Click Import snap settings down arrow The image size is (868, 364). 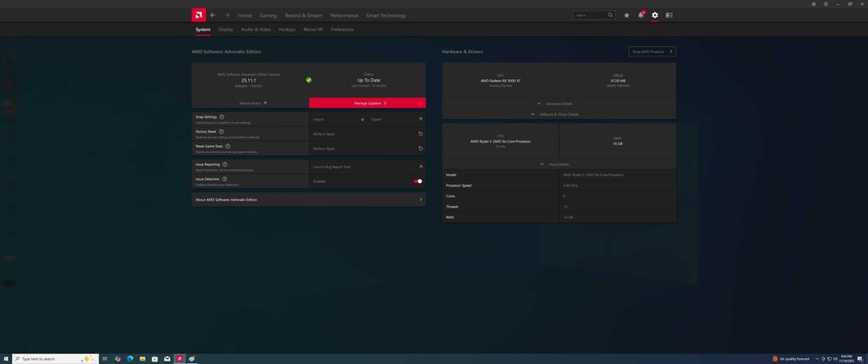click(x=363, y=119)
